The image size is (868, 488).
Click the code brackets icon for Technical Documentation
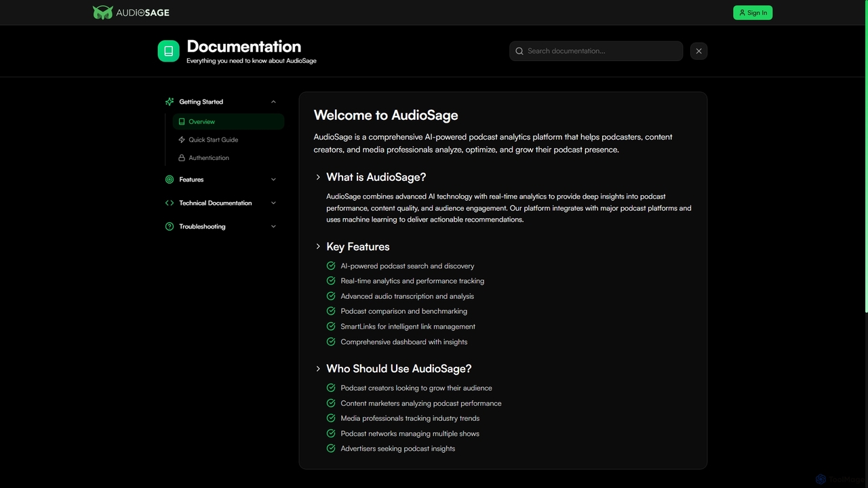tap(170, 203)
